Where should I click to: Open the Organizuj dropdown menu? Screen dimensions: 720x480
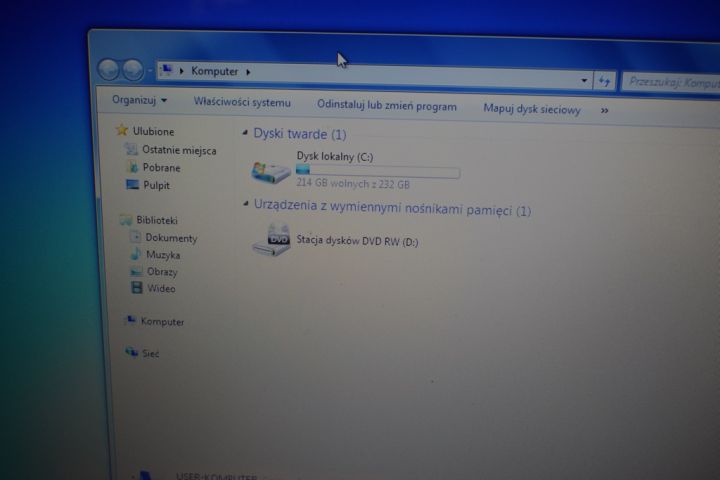(x=139, y=100)
